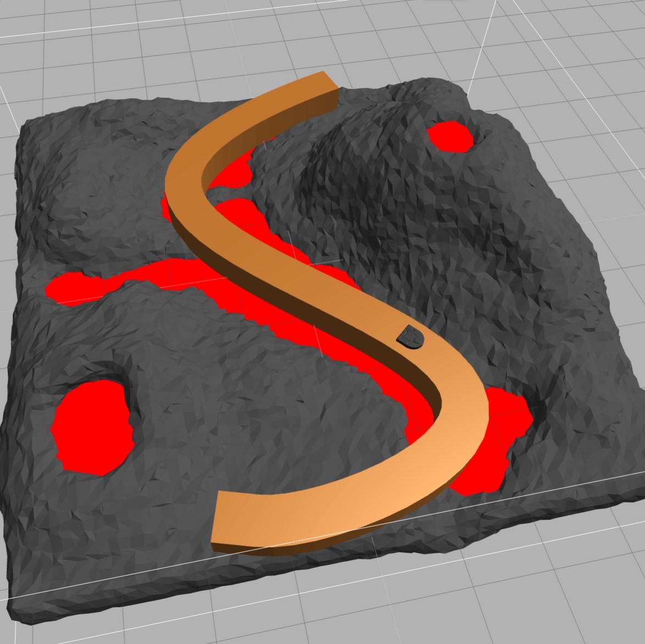The height and width of the screenshot is (644, 645).
Task: Select the small dark shield-shaped token on track
Action: click(410, 337)
